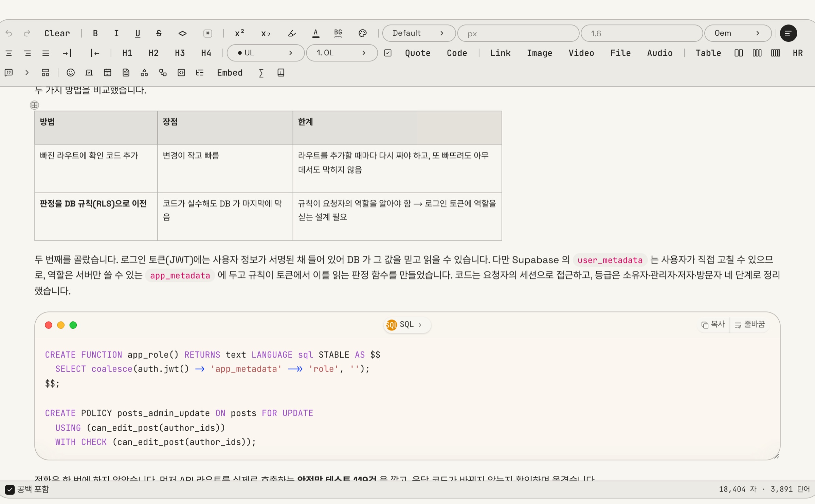Toggle the 공백 포함 checkbox
Screen dimensions: 815x504
(x=10, y=489)
